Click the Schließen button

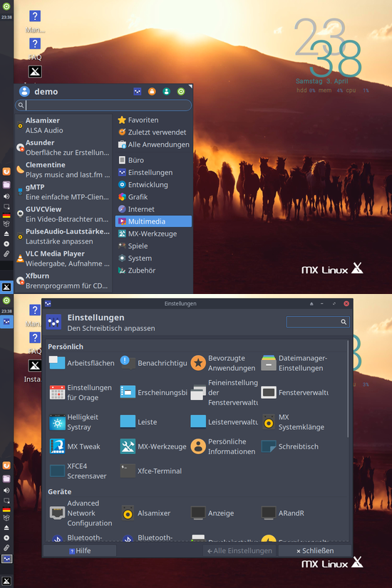314,550
